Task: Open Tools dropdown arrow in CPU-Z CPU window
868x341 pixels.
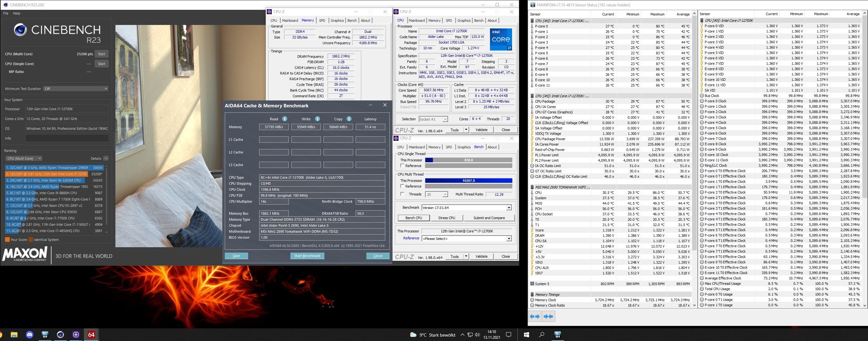Action: coord(466,130)
